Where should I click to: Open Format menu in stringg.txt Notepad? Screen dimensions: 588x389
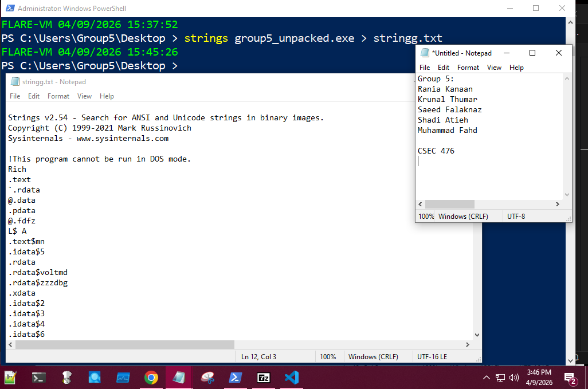tap(58, 96)
